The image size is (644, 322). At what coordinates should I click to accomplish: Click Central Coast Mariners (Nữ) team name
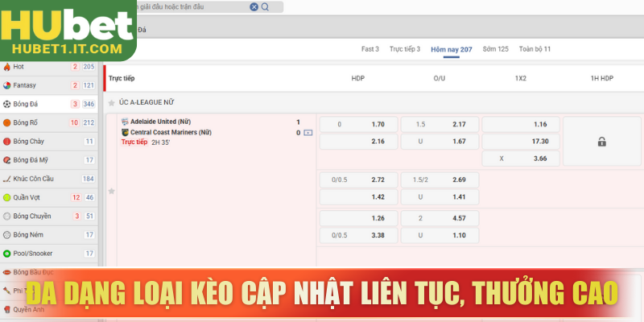(x=171, y=133)
